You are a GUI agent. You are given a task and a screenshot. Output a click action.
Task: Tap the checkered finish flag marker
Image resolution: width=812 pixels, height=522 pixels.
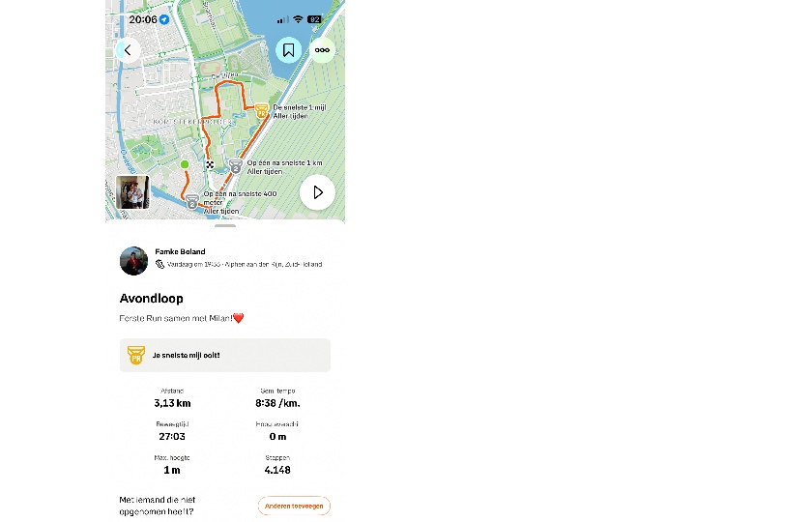210,164
